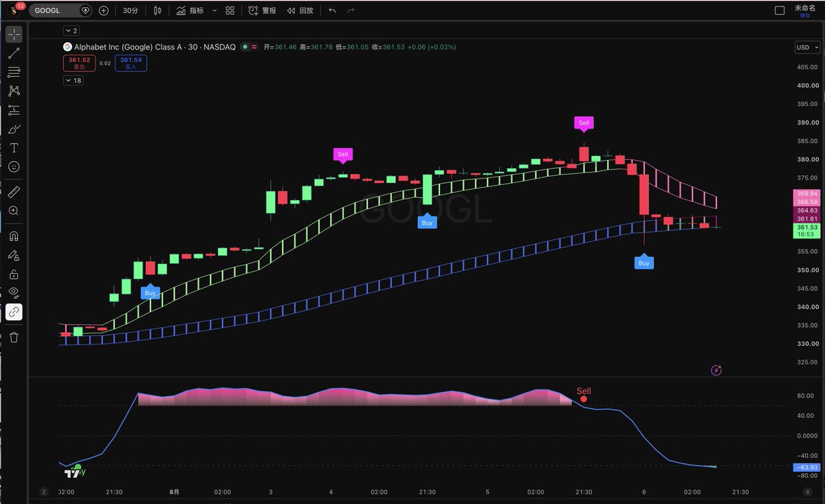This screenshot has width=825, height=504.
Task: Open the emoji and icons tool
Action: pos(14,167)
